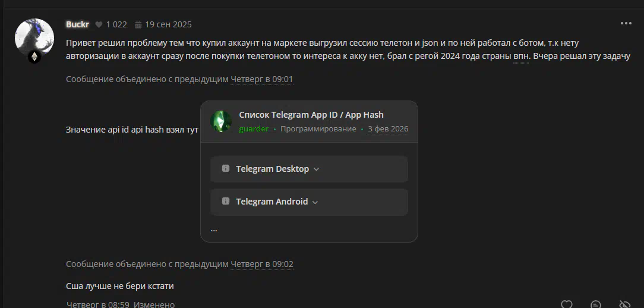
Task: Open the Buckr username link
Action: 77,24
